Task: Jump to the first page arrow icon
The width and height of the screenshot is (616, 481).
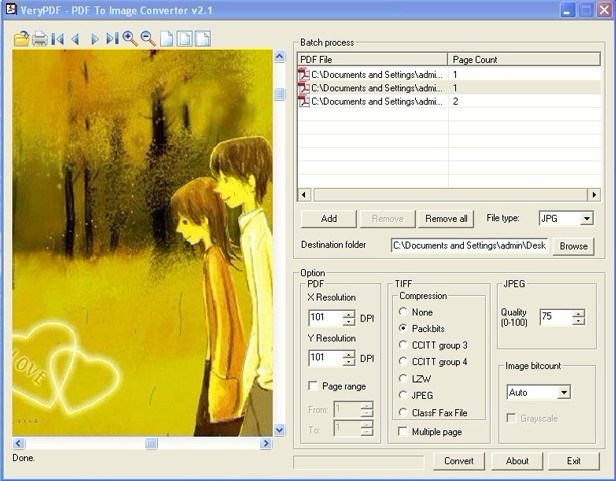Action: coord(58,39)
